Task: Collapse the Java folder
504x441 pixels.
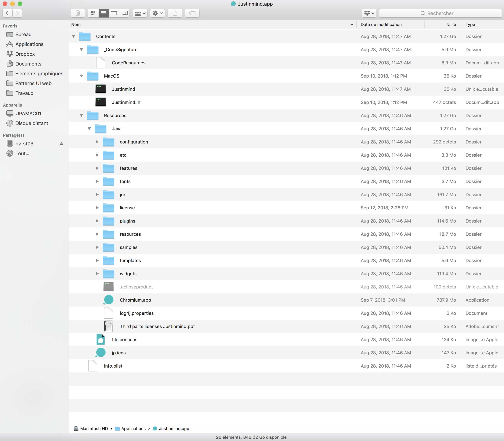Action: [x=89, y=129]
